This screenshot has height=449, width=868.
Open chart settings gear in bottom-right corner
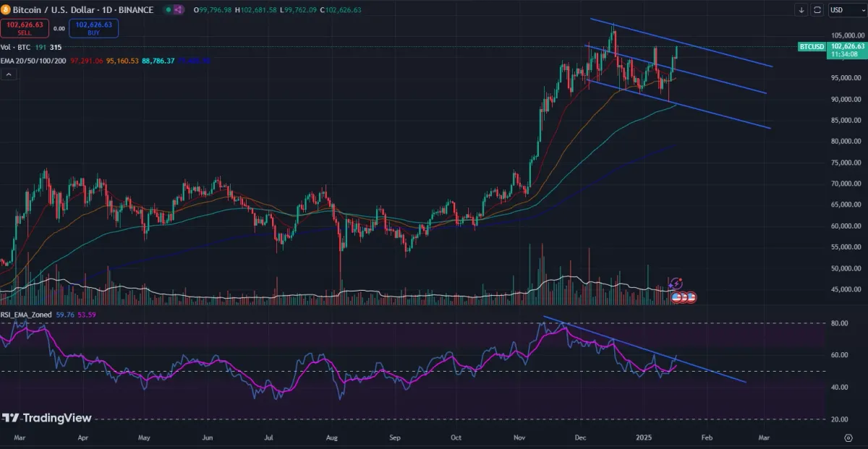point(848,438)
